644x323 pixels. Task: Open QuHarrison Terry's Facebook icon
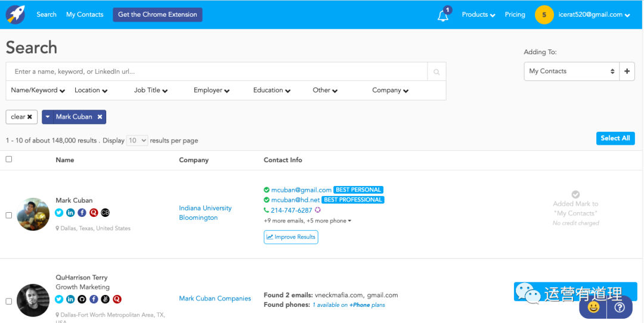click(94, 299)
